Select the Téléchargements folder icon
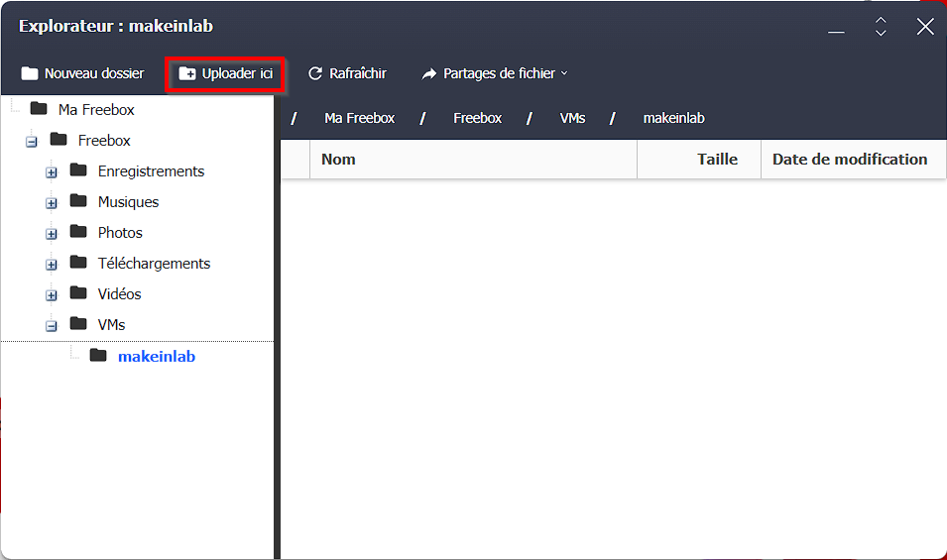This screenshot has width=947, height=560. click(79, 263)
